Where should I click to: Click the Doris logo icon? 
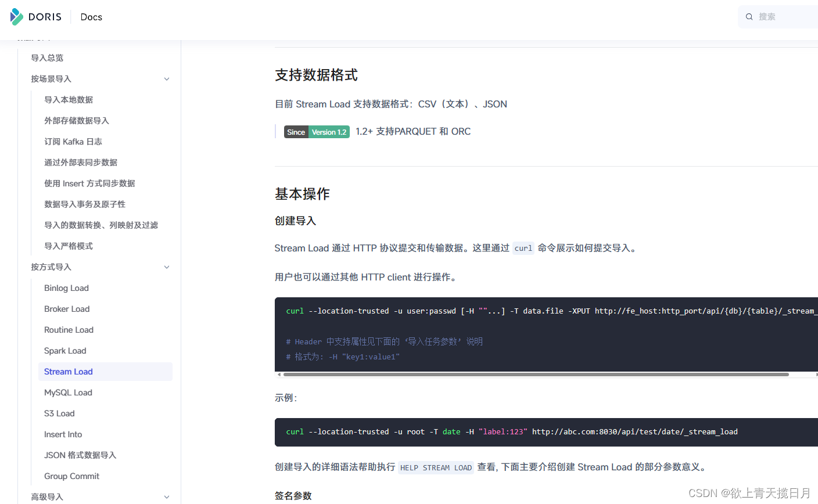[17, 17]
